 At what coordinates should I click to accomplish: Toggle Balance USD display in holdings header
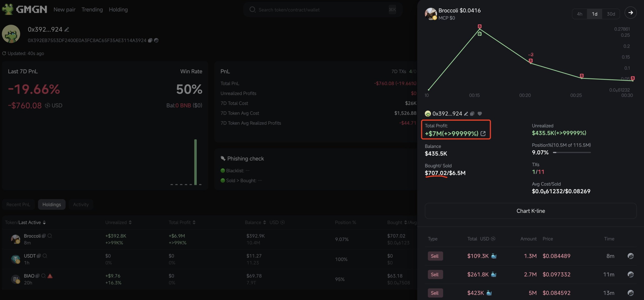[x=283, y=222]
